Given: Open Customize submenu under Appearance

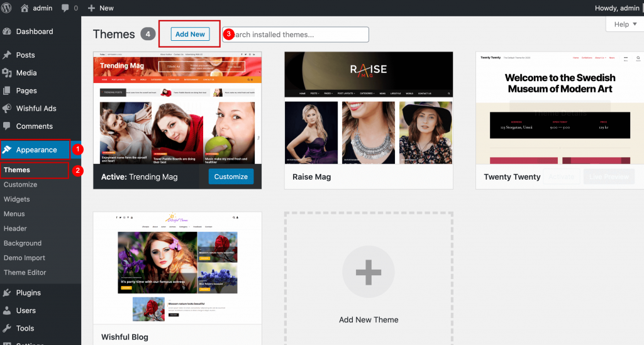Looking at the screenshot, I should pyautogui.click(x=21, y=185).
